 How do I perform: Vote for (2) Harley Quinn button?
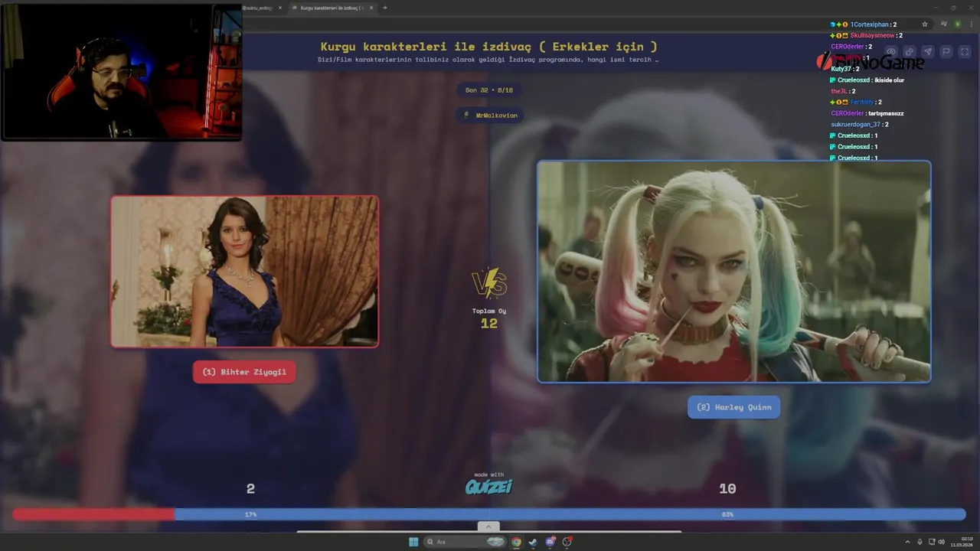click(x=733, y=407)
